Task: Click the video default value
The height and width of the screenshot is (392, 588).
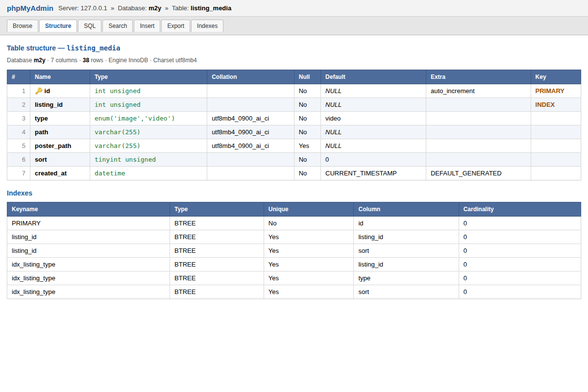Action: point(333,119)
